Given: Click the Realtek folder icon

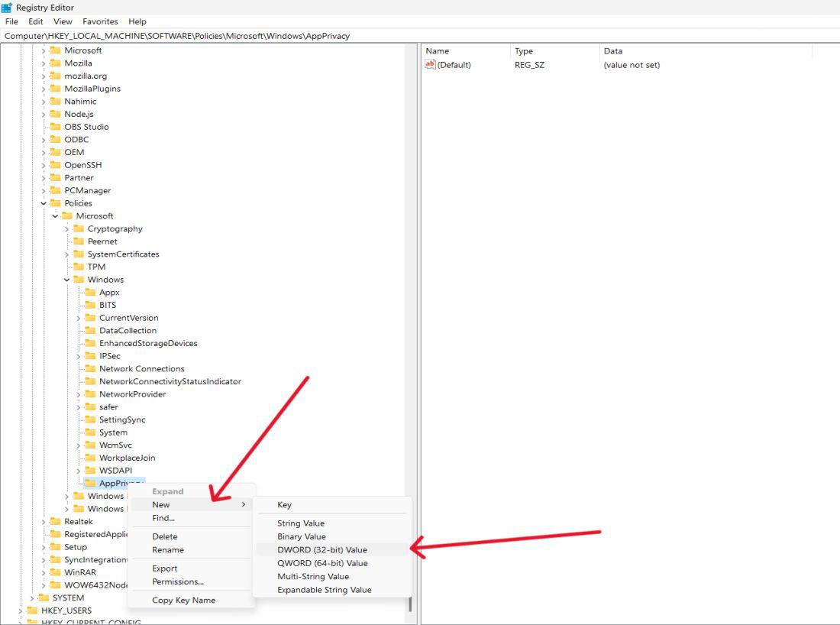Looking at the screenshot, I should click(55, 521).
